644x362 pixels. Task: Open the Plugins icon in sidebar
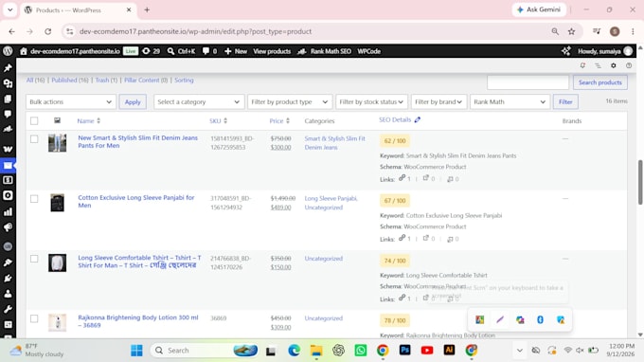pyautogui.click(x=8, y=279)
